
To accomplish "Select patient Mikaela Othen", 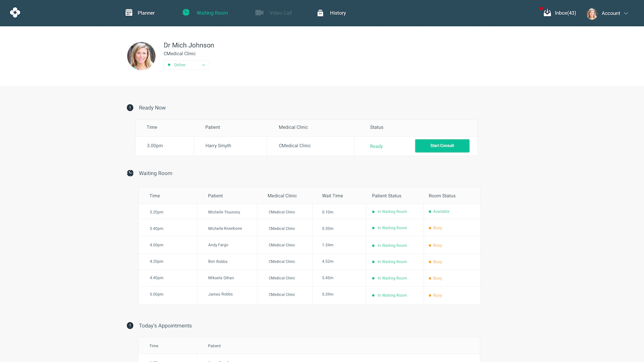I will click(221, 278).
